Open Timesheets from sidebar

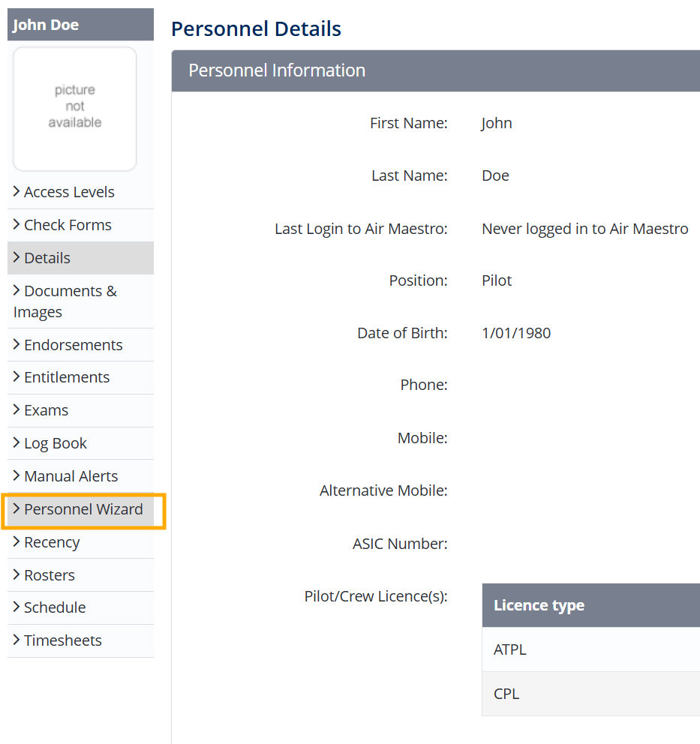62,640
